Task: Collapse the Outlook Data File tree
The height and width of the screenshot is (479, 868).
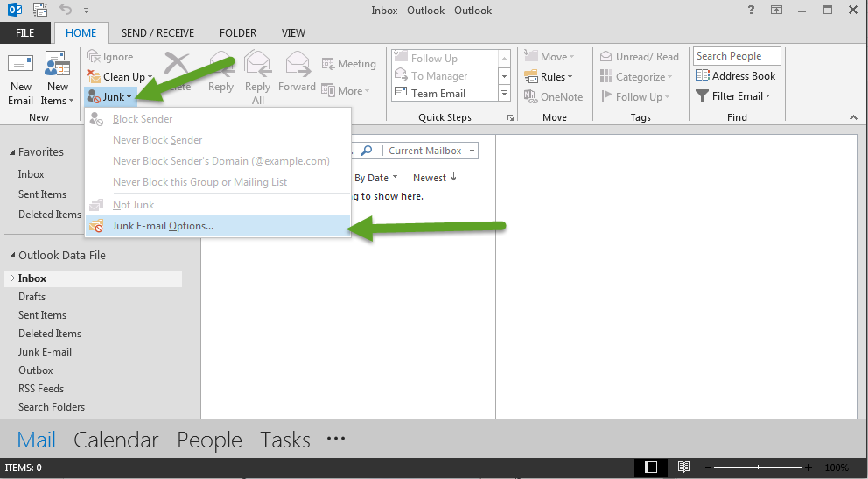Action: click(x=12, y=256)
